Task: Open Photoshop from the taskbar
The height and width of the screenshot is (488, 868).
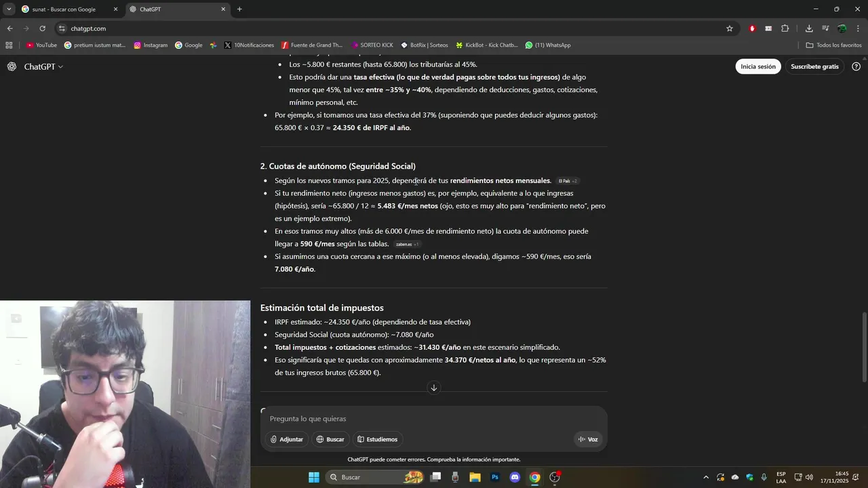Action: tap(495, 477)
